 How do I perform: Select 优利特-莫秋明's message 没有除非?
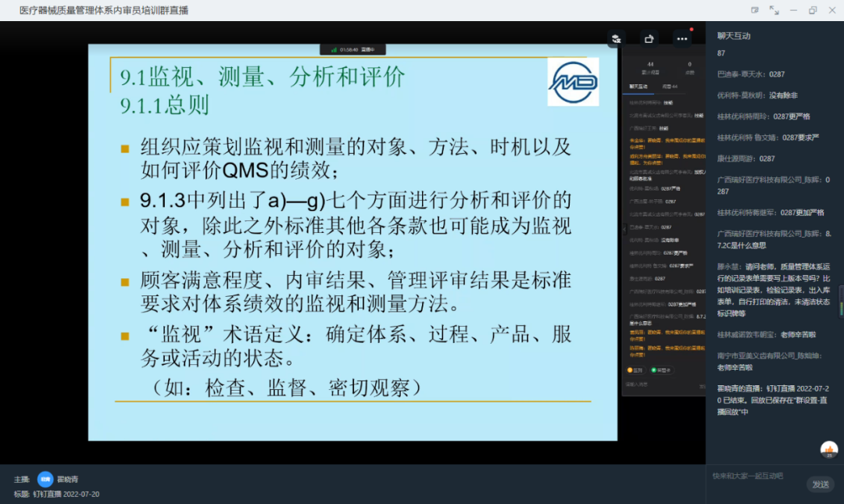[x=757, y=95]
